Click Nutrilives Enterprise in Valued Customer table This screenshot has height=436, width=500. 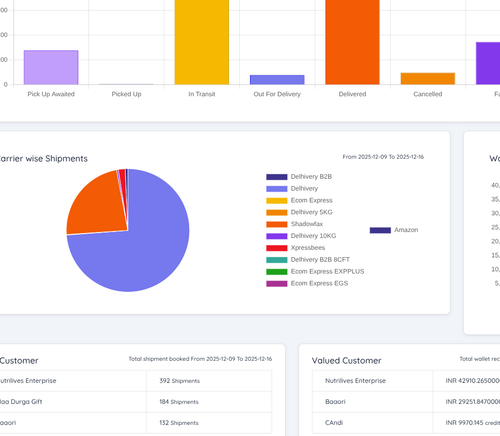point(355,381)
